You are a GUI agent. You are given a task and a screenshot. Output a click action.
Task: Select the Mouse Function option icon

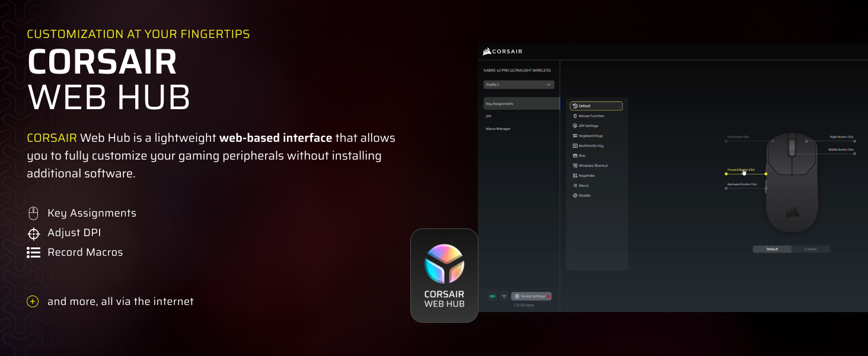[x=575, y=116]
